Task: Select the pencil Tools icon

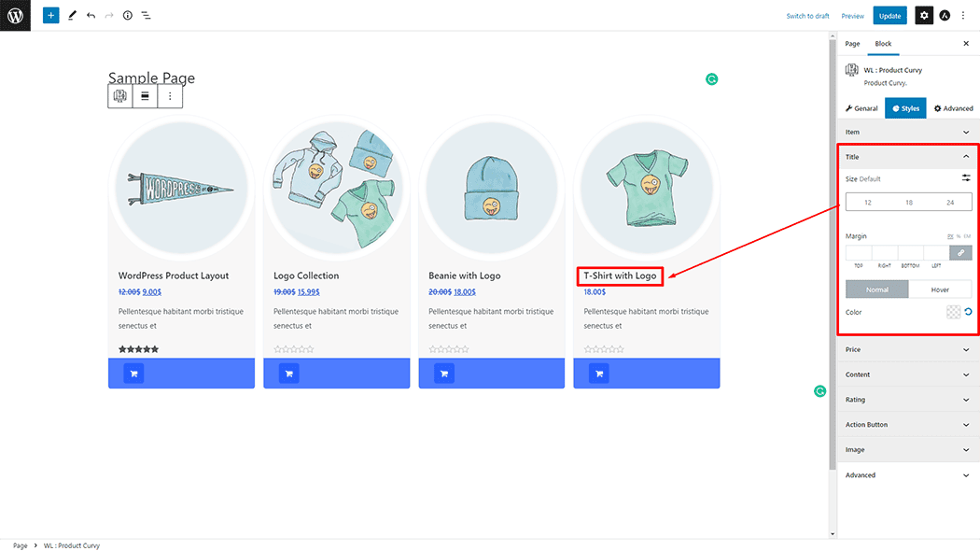Action: coord(72,16)
